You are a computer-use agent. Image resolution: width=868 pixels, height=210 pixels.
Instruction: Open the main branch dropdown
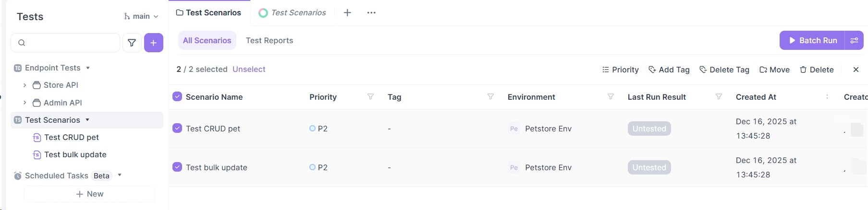coord(141,16)
